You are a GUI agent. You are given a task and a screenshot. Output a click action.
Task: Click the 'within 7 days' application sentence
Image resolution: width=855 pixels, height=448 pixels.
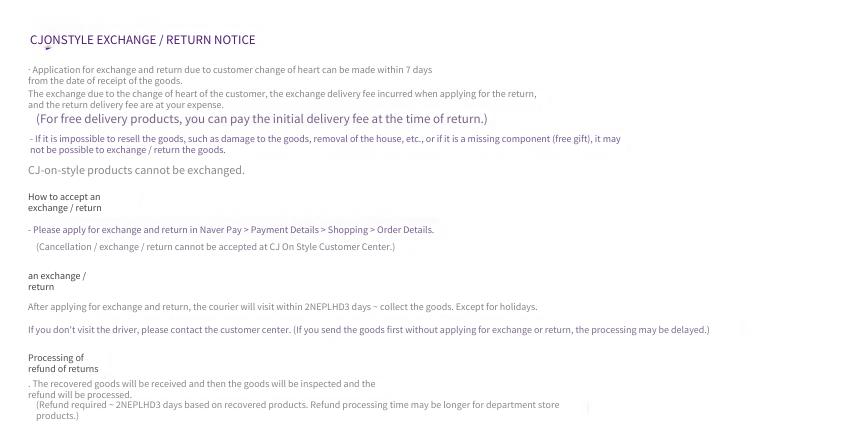(x=230, y=75)
